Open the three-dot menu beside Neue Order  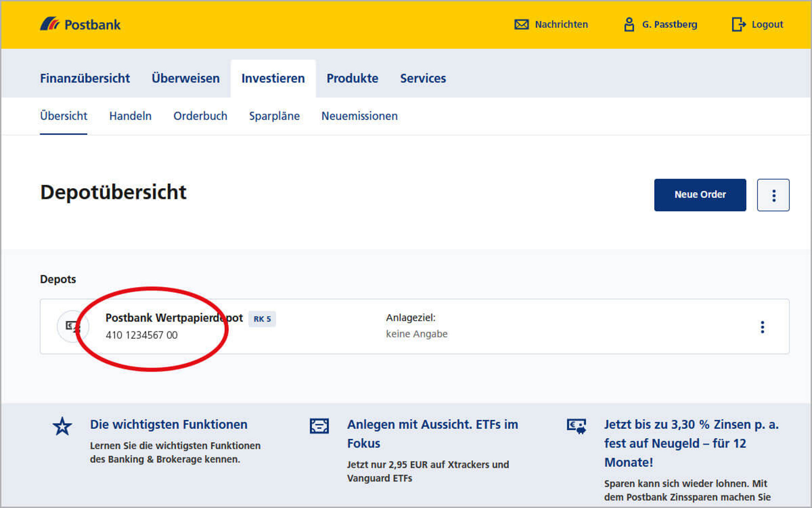[773, 195]
